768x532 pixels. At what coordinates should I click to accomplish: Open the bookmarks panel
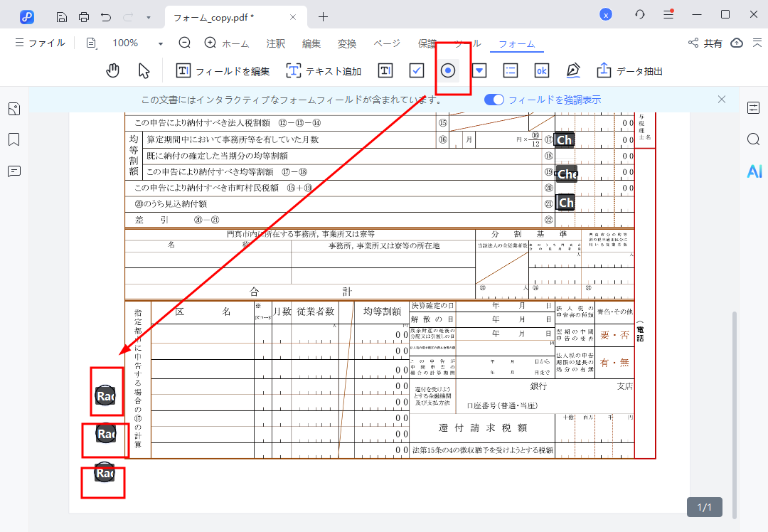[14, 139]
